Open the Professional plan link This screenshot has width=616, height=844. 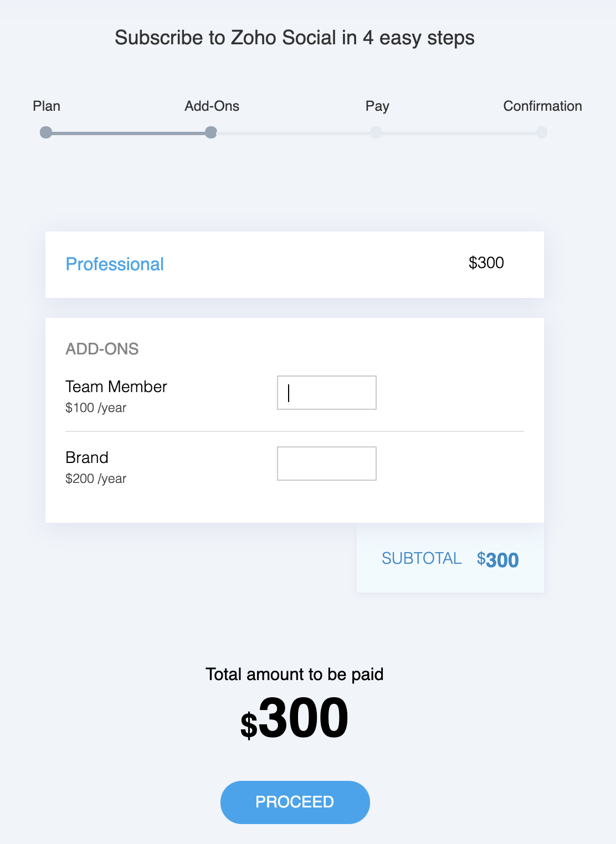pos(115,264)
